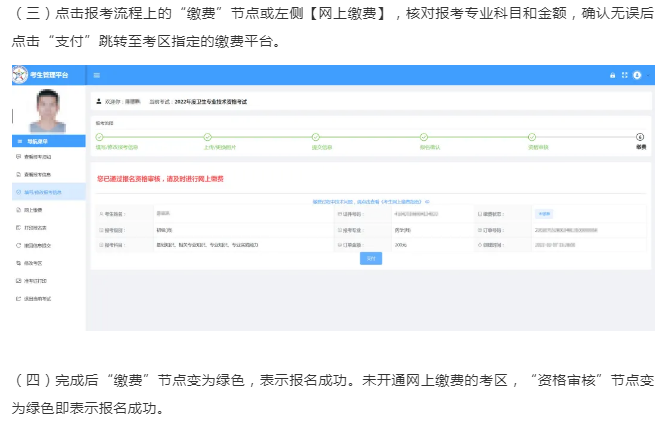The width and height of the screenshot is (664, 426).
Task: Click the first green step node 填写/修改报考信息
Action: point(100,137)
